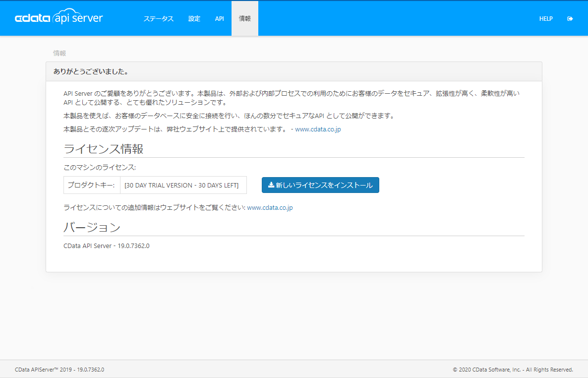588x378 pixels.
Task: Select the API tab
Action: (x=219, y=18)
